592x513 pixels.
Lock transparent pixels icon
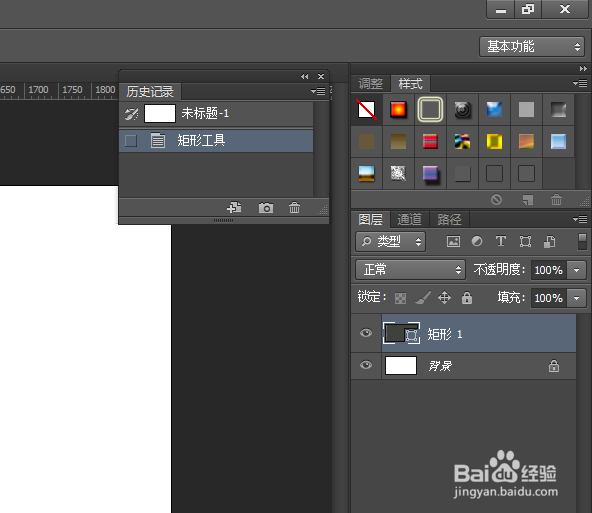point(400,298)
